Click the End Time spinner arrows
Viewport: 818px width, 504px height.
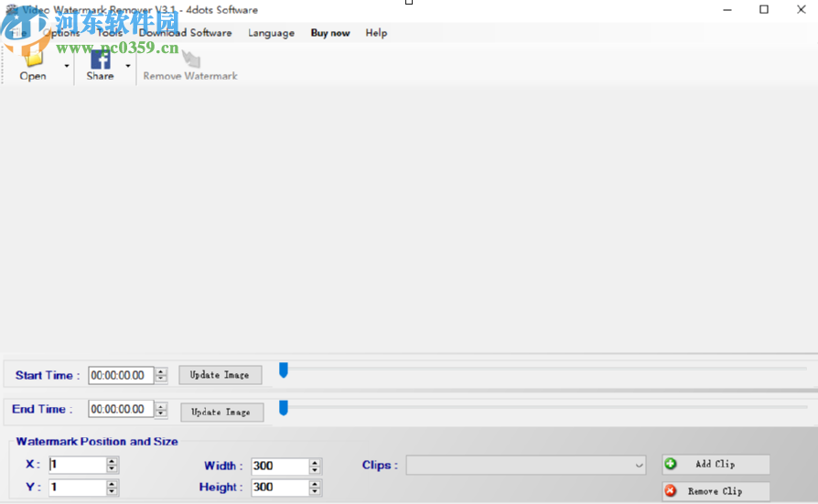(161, 410)
